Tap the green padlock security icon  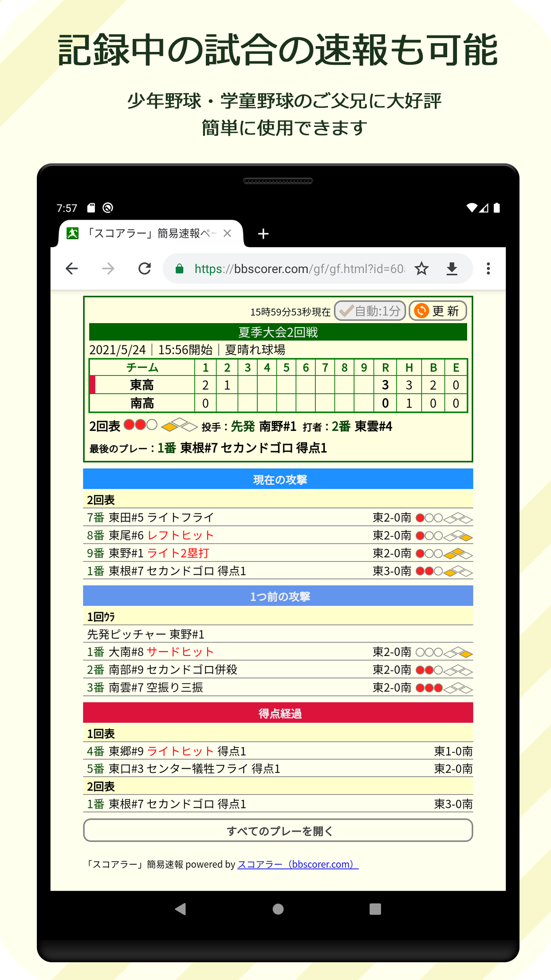point(179,269)
